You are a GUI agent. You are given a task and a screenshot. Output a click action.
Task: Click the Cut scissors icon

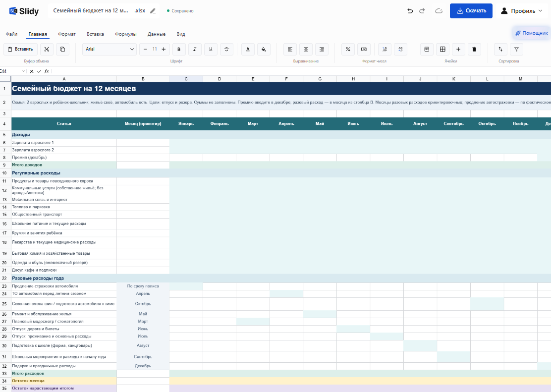coord(47,49)
